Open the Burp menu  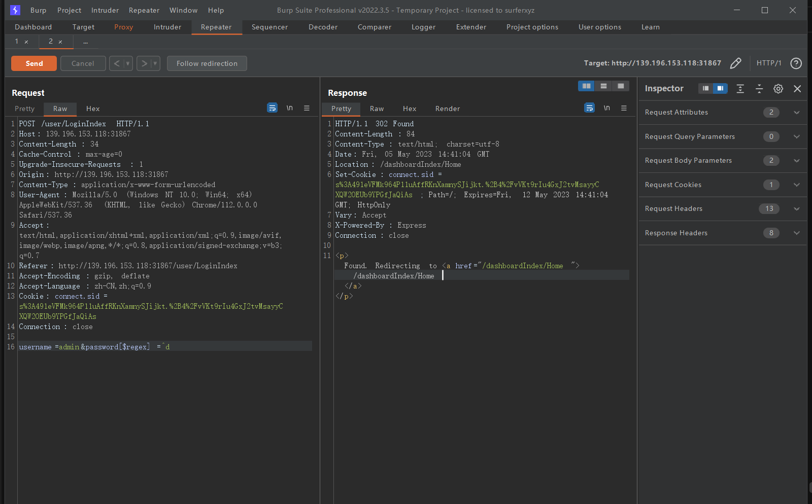pos(38,10)
